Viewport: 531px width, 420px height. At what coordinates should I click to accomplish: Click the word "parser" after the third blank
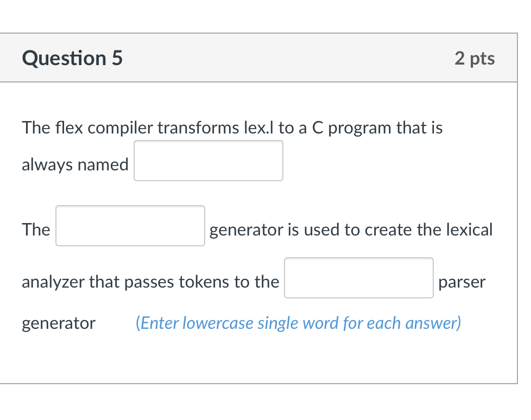[462, 282]
